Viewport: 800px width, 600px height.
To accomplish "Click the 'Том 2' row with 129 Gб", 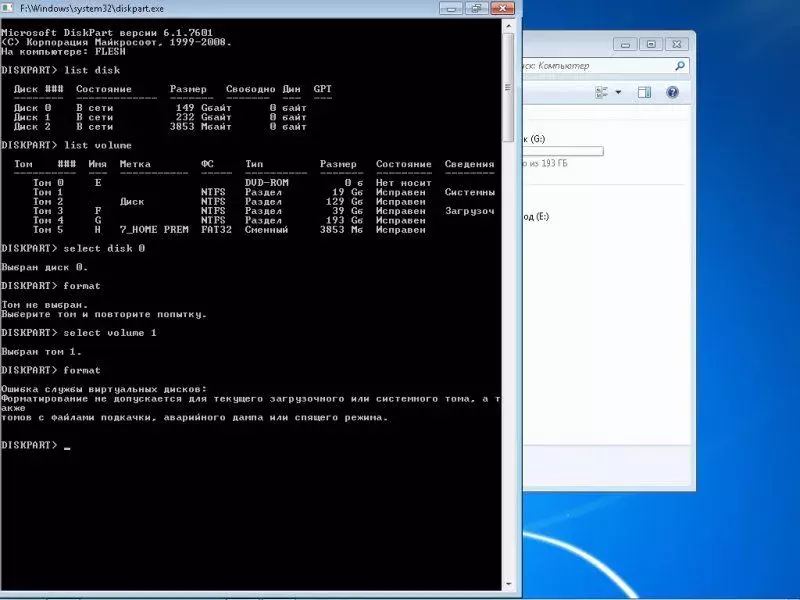I will pos(229,202).
